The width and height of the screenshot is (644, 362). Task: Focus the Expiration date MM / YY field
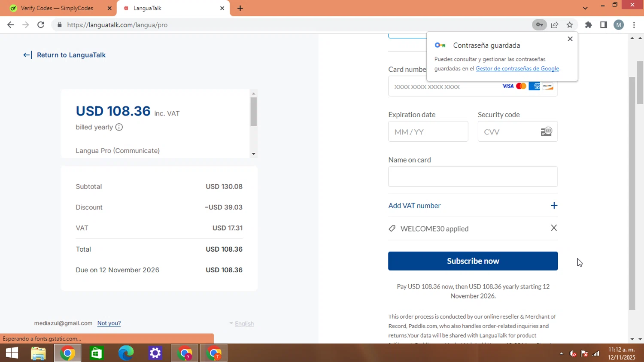point(428,131)
